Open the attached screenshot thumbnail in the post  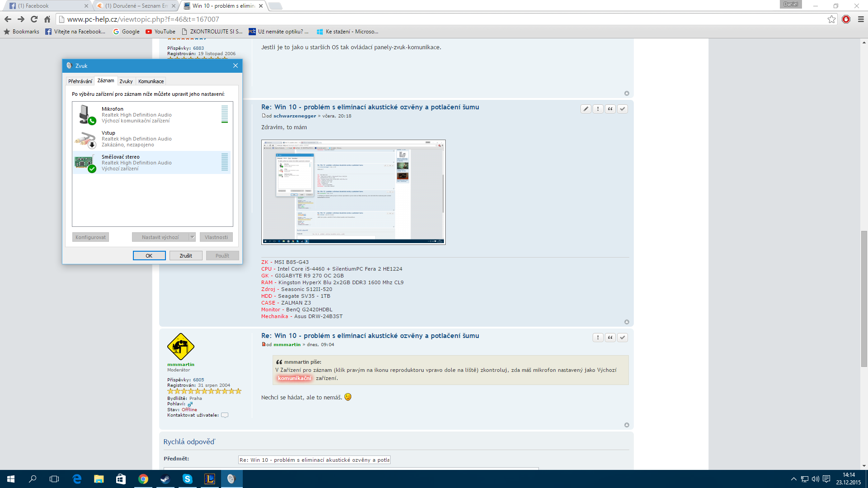click(353, 192)
